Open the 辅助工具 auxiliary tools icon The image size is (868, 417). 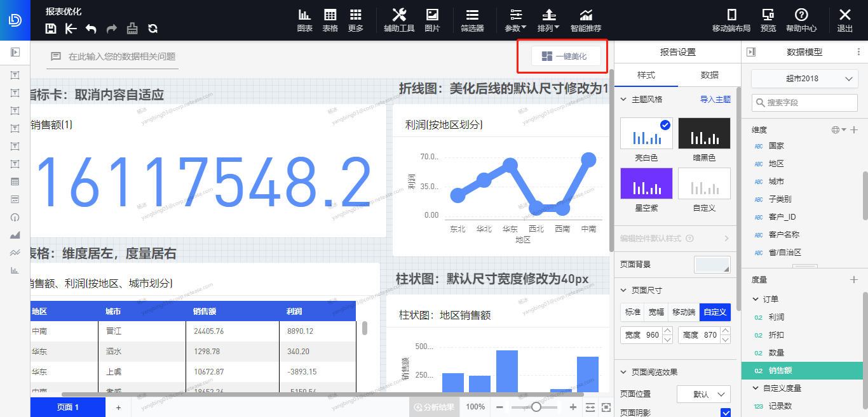[x=399, y=20]
